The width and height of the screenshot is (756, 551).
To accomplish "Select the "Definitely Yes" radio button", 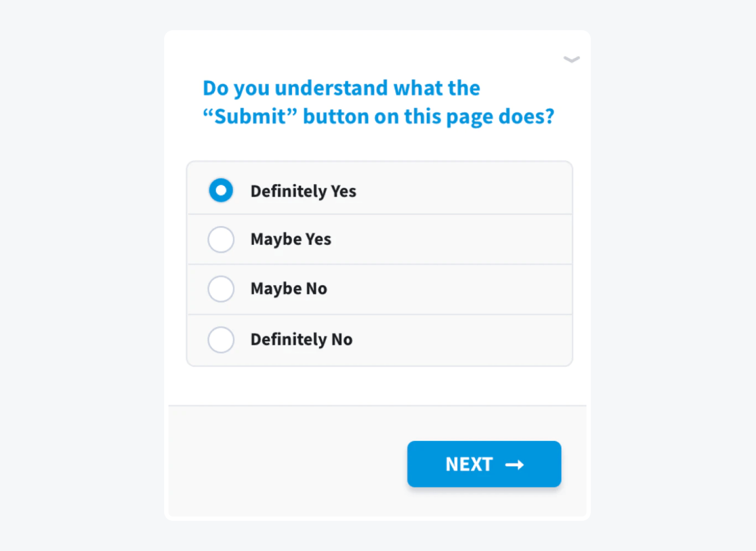I will 221,190.
